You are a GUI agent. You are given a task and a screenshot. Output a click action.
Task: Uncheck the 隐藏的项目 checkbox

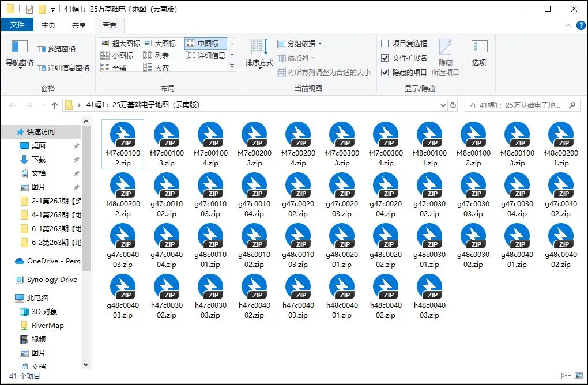coord(385,72)
